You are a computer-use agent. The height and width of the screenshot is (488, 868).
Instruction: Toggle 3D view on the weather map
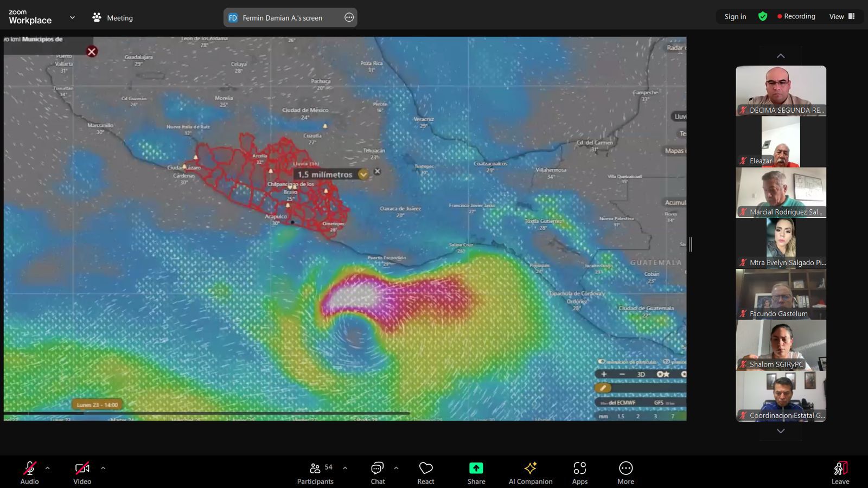point(641,374)
